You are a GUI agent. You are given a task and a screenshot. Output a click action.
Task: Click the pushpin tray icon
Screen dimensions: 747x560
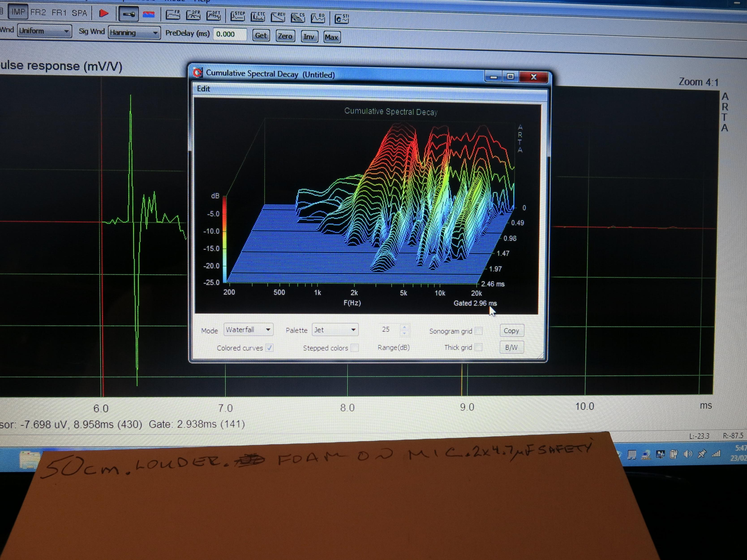click(702, 454)
